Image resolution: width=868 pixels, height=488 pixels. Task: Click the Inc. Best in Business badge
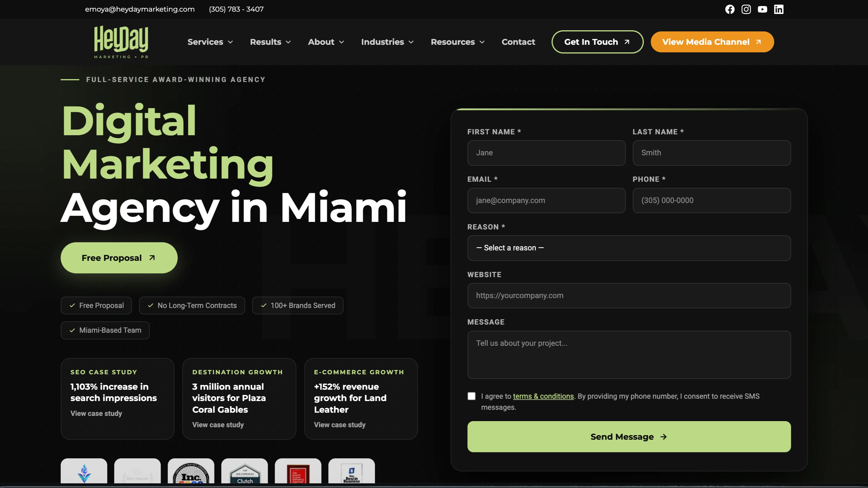(x=352, y=471)
